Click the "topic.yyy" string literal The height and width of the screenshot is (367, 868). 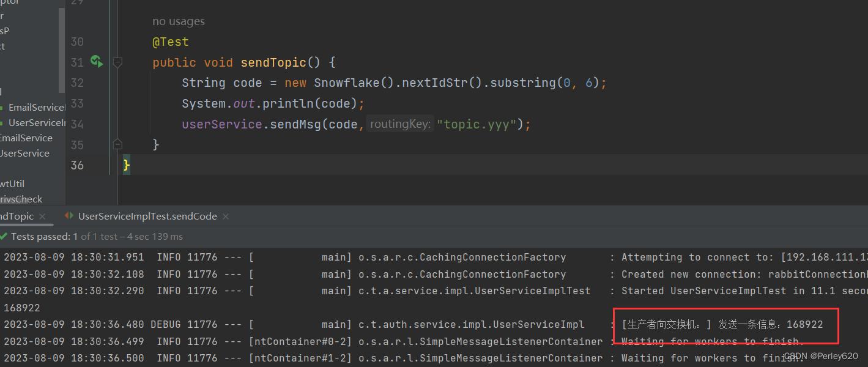(x=477, y=124)
